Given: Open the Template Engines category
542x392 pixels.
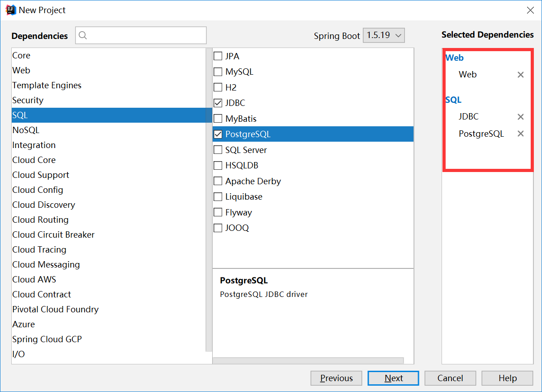Looking at the screenshot, I should coord(47,85).
